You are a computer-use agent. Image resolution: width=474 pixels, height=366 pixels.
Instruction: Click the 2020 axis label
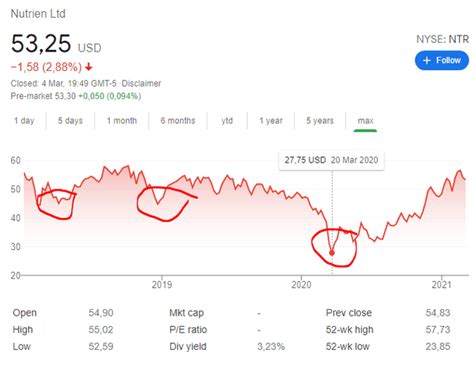[x=301, y=285]
